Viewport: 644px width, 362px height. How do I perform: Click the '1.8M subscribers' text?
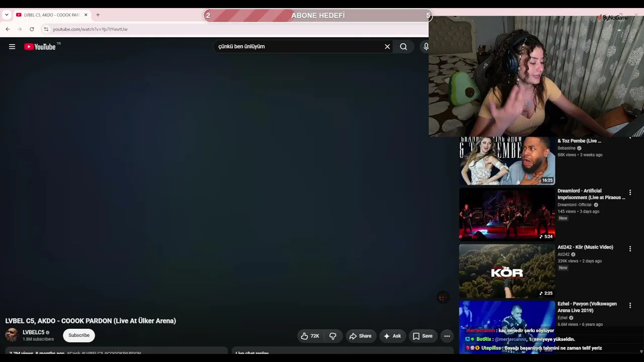click(38, 339)
